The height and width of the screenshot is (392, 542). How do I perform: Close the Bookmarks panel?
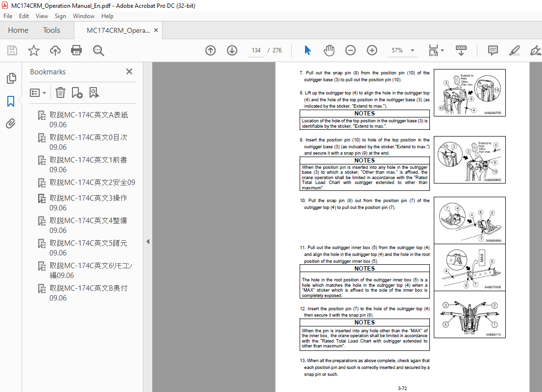(x=129, y=71)
